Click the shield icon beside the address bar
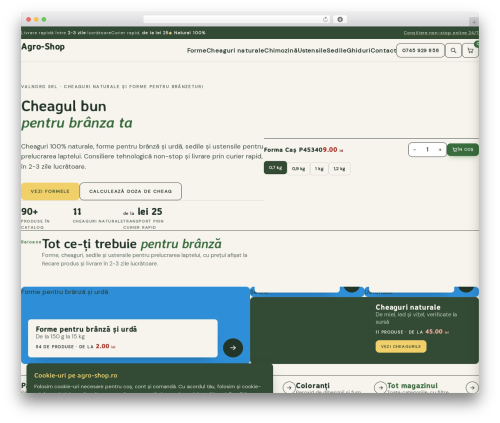 [x=340, y=20]
